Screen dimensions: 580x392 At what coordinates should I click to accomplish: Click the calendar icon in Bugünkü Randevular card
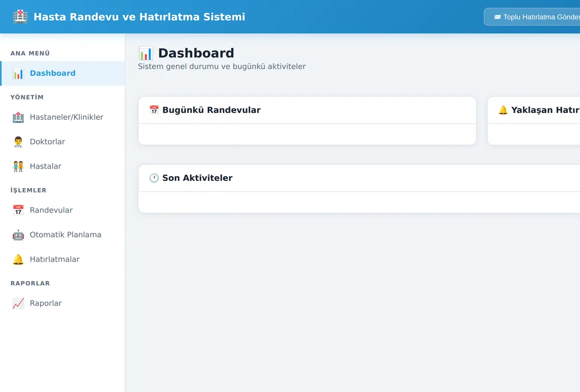coord(154,110)
